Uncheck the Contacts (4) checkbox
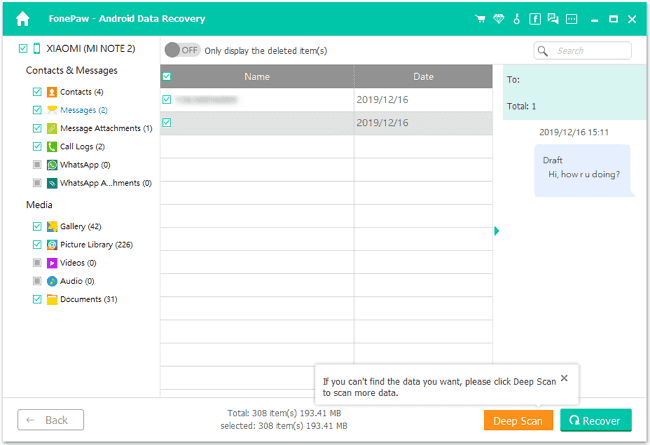Screen dimensions: 650x445 37,92
